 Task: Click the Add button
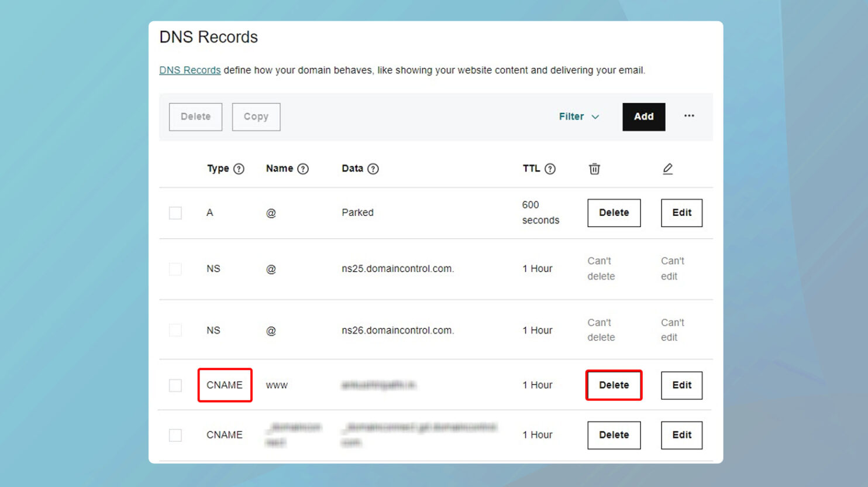pos(643,116)
